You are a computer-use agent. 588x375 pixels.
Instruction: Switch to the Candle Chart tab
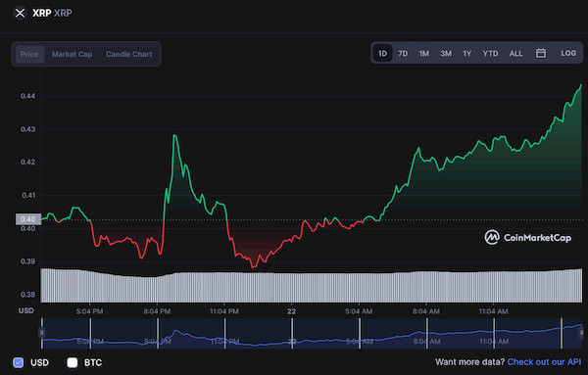[x=128, y=54]
